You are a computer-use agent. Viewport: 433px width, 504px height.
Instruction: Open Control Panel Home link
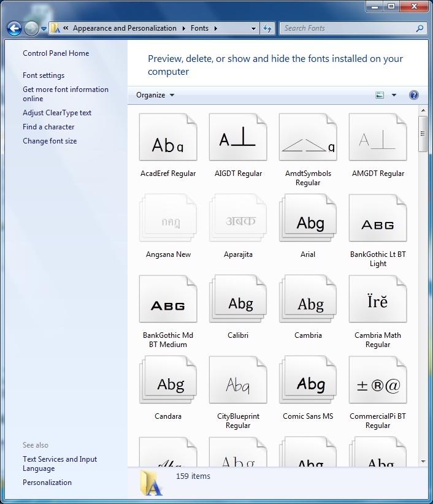tap(56, 53)
